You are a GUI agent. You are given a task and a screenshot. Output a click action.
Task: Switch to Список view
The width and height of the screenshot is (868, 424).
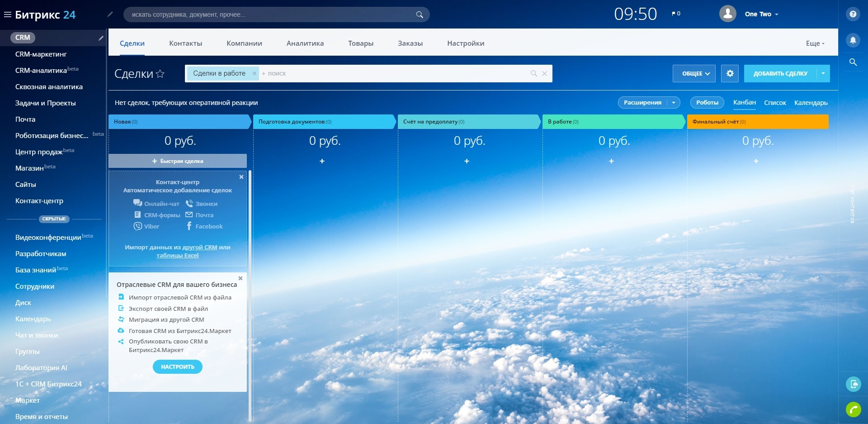pos(775,103)
